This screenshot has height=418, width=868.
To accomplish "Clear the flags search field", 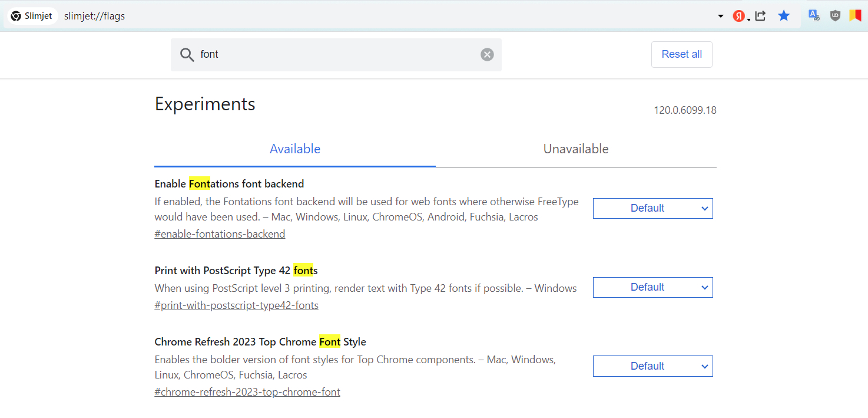I will (x=487, y=55).
